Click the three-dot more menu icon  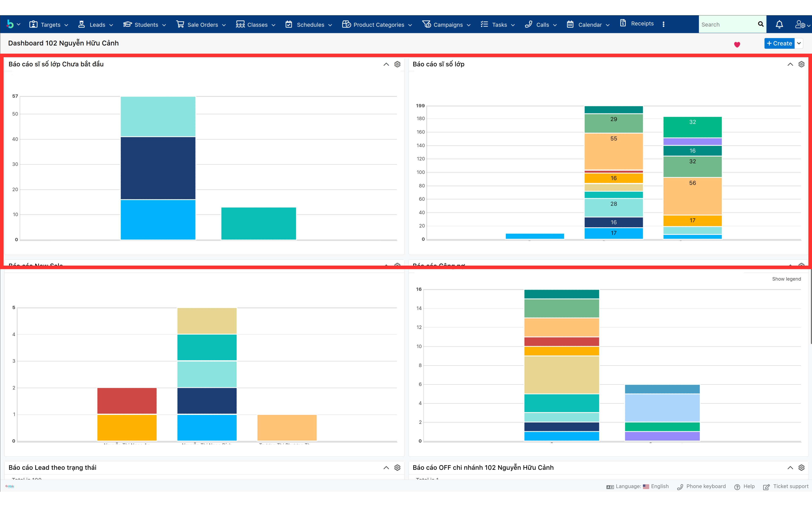pyautogui.click(x=663, y=24)
